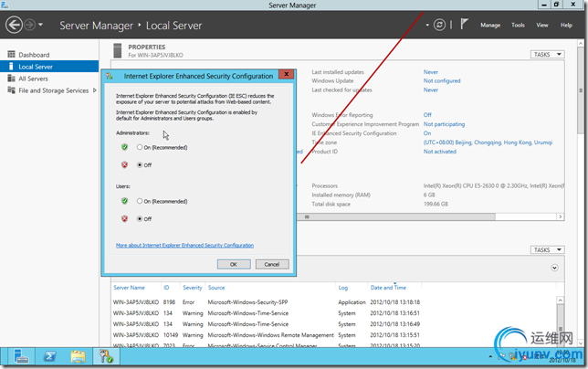
Task: Click the Never link for Last installed updates
Action: (431, 72)
